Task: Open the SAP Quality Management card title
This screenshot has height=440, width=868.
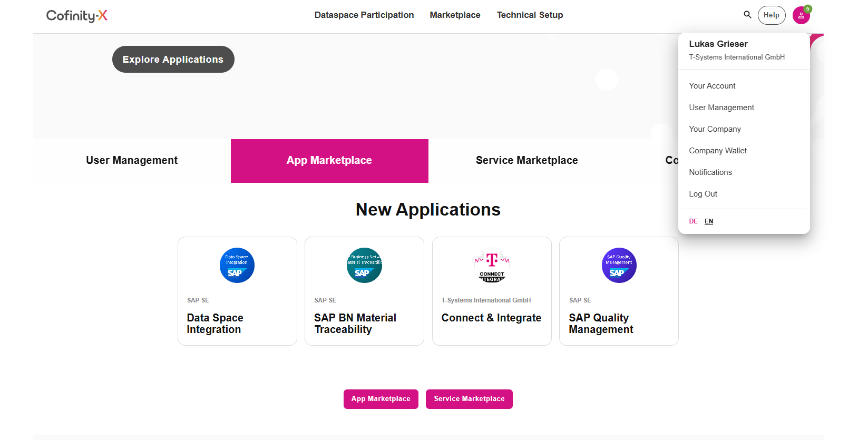Action: tap(601, 324)
